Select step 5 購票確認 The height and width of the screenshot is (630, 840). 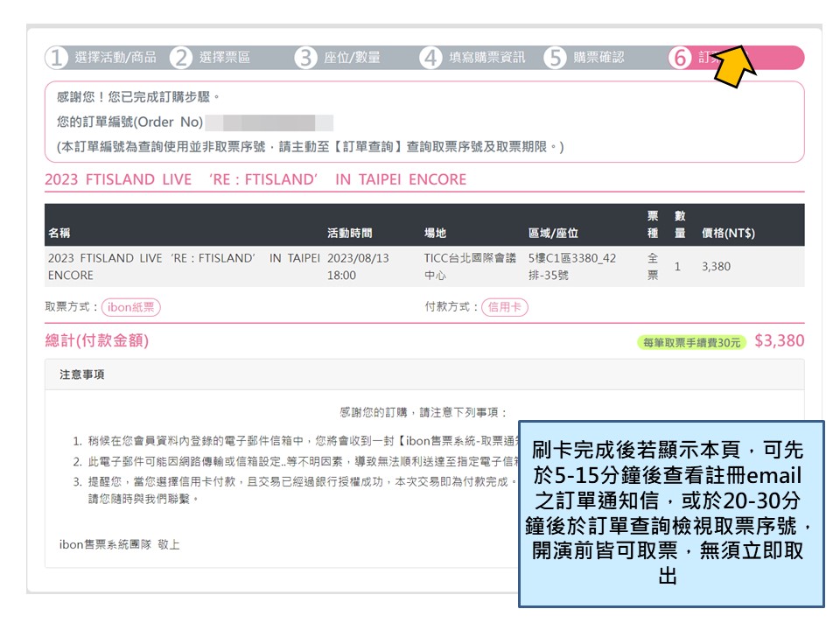coord(584,58)
